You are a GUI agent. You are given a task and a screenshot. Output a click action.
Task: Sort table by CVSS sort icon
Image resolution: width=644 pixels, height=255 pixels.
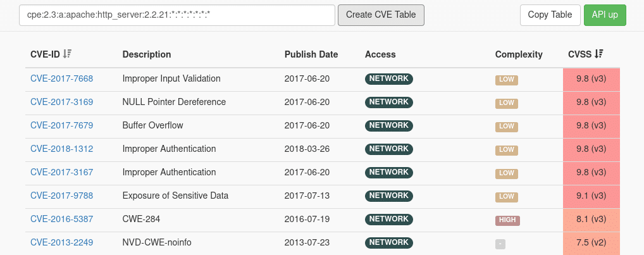(x=599, y=54)
